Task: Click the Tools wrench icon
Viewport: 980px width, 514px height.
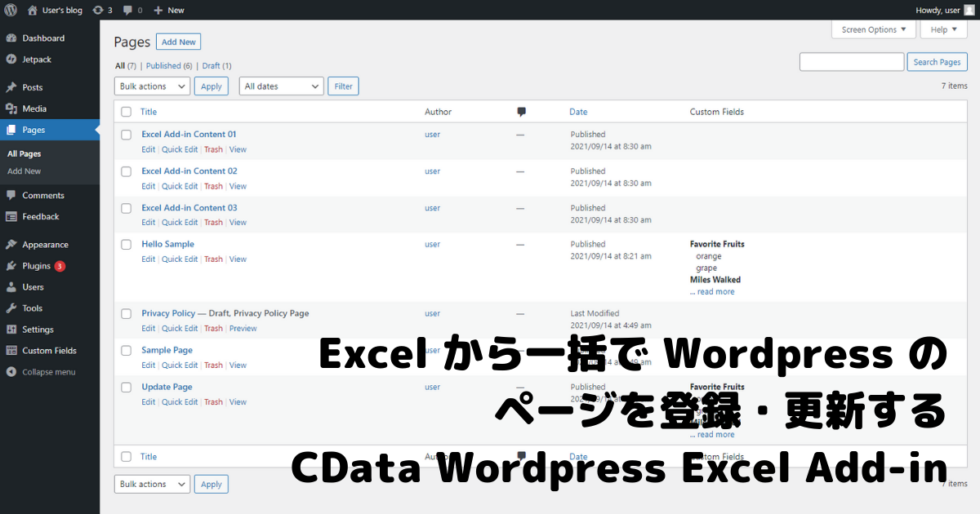Action: tap(11, 308)
